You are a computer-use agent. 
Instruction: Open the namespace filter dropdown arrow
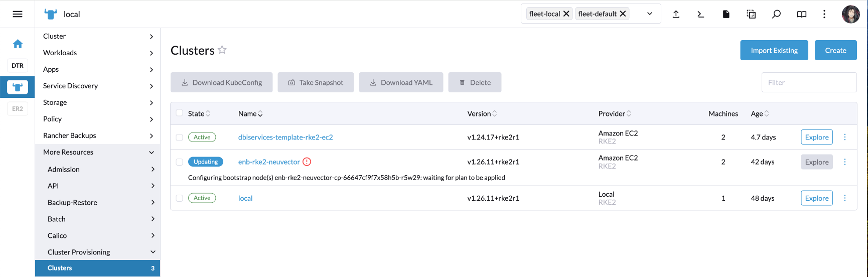click(x=650, y=14)
